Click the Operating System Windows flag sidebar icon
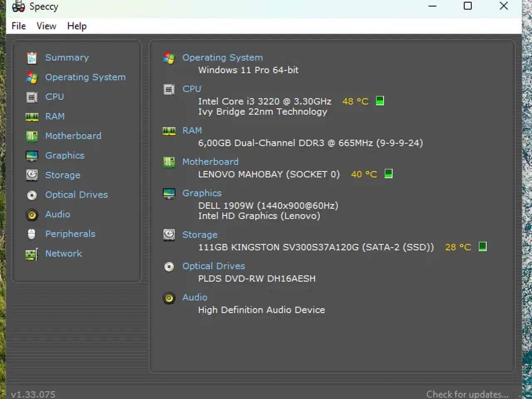Image resolution: width=532 pixels, height=399 pixels. tap(32, 77)
